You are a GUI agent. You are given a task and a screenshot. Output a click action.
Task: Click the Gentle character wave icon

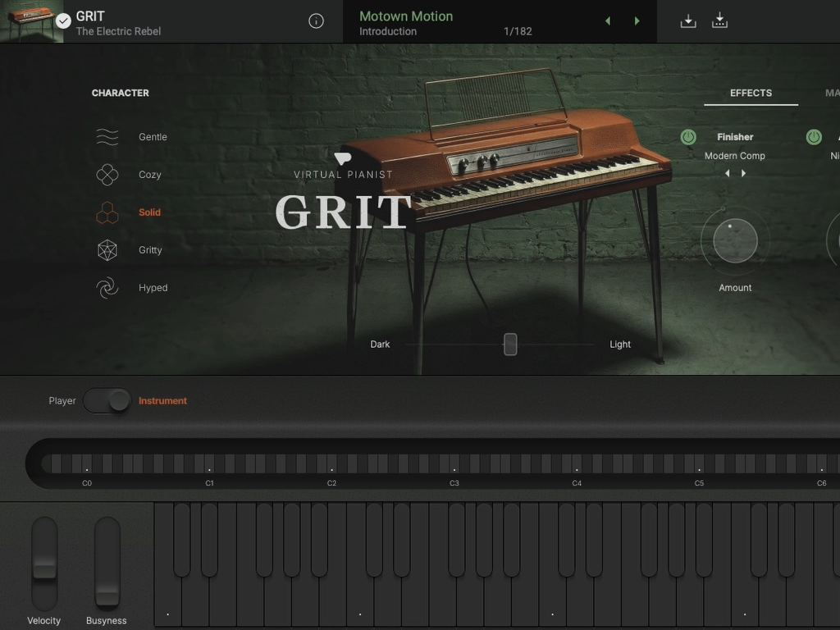[x=107, y=137]
